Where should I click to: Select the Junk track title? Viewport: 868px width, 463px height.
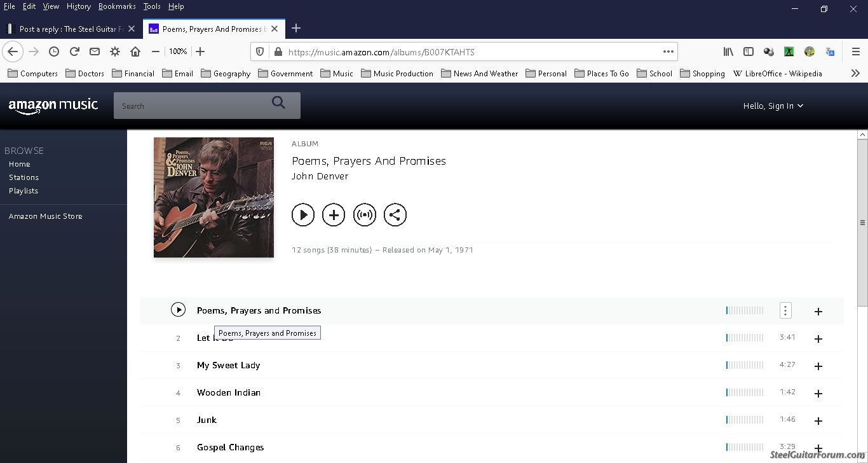[x=207, y=420]
